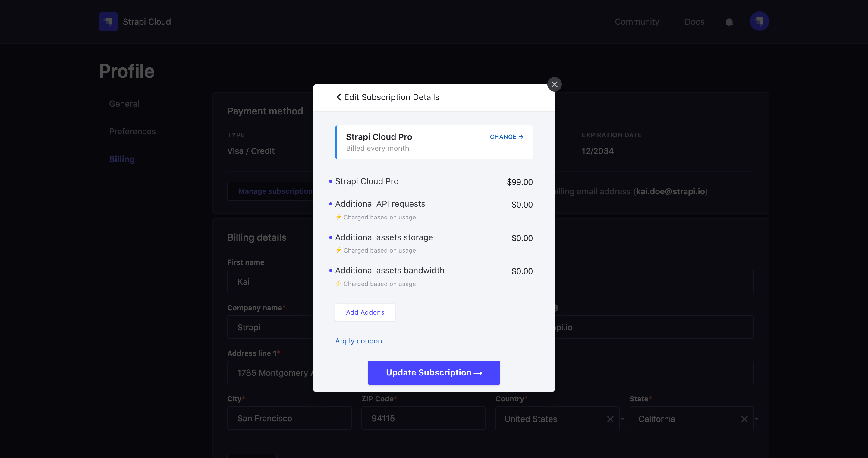This screenshot has height=458, width=868.
Task: Clear the California state selection
Action: (744, 419)
